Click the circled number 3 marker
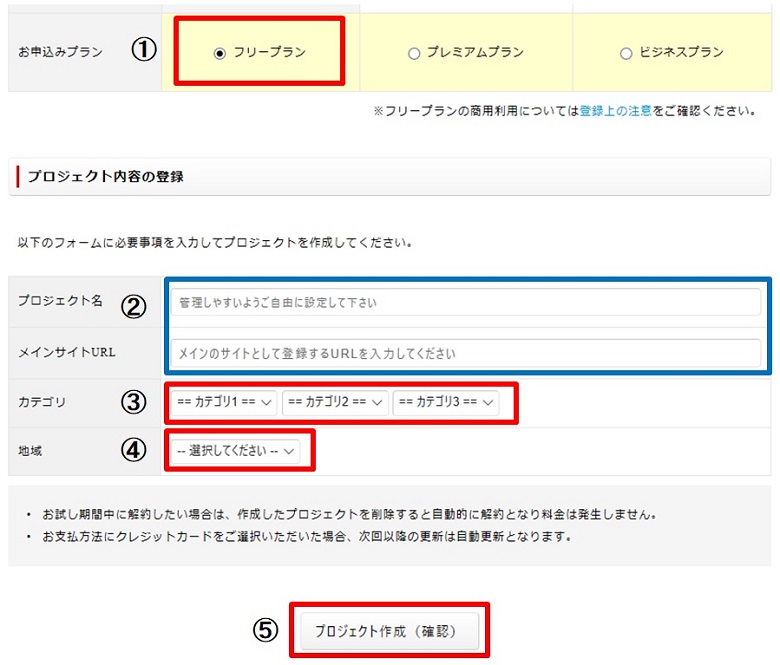Screen dimensions: 780x665 point(134,402)
